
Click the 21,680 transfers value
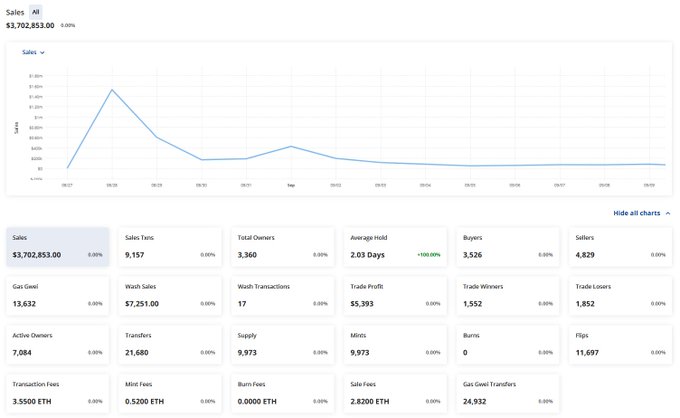(137, 353)
